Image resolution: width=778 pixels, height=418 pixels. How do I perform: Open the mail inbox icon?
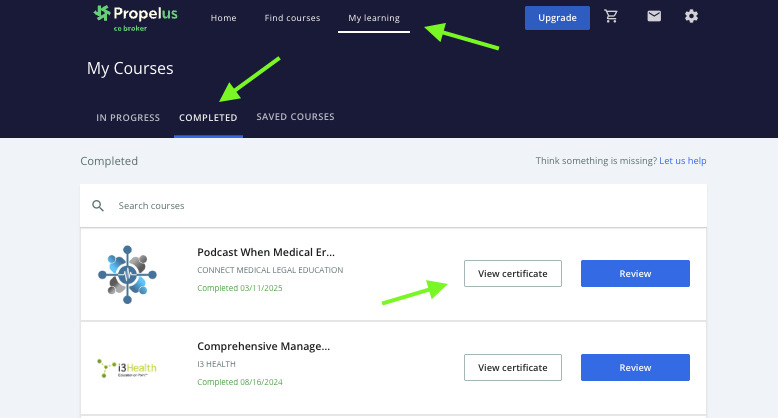[x=654, y=17]
